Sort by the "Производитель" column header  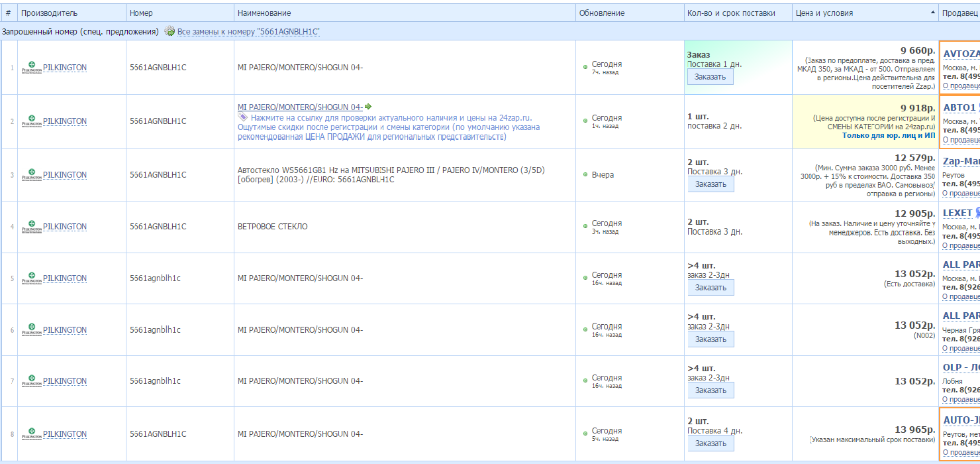[x=49, y=13]
